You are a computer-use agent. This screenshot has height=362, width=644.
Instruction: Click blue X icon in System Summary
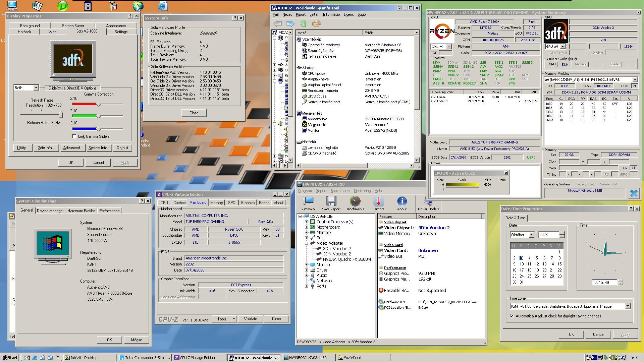click(634, 193)
